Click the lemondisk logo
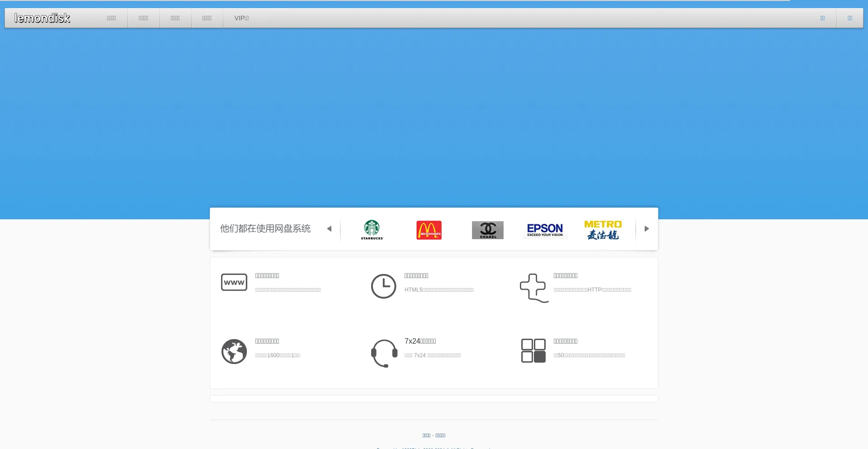 42,18
